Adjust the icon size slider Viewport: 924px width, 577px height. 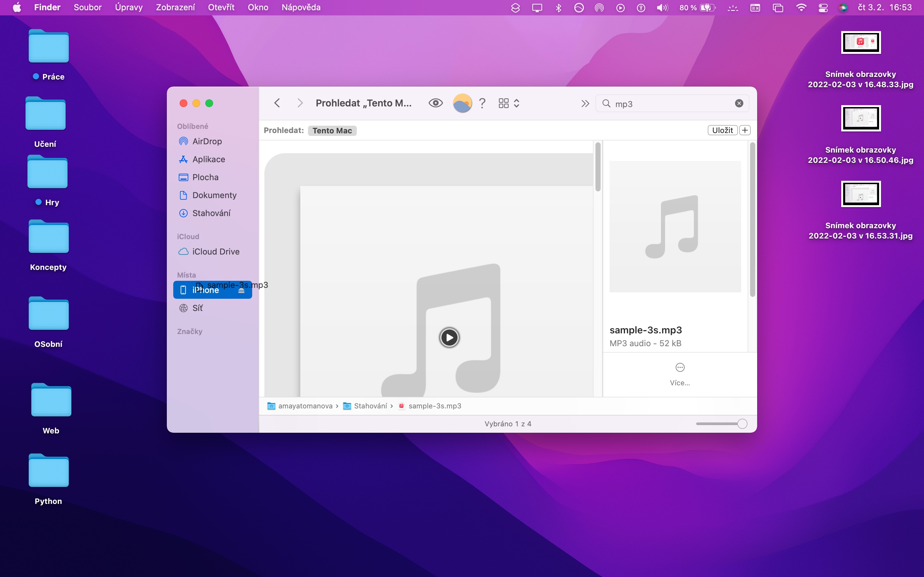pyautogui.click(x=742, y=423)
